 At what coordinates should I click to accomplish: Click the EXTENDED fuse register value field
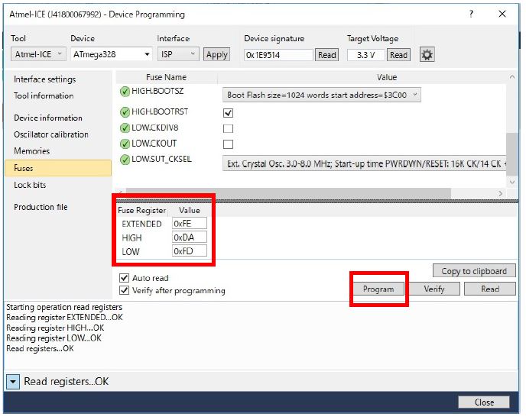pyautogui.click(x=188, y=224)
